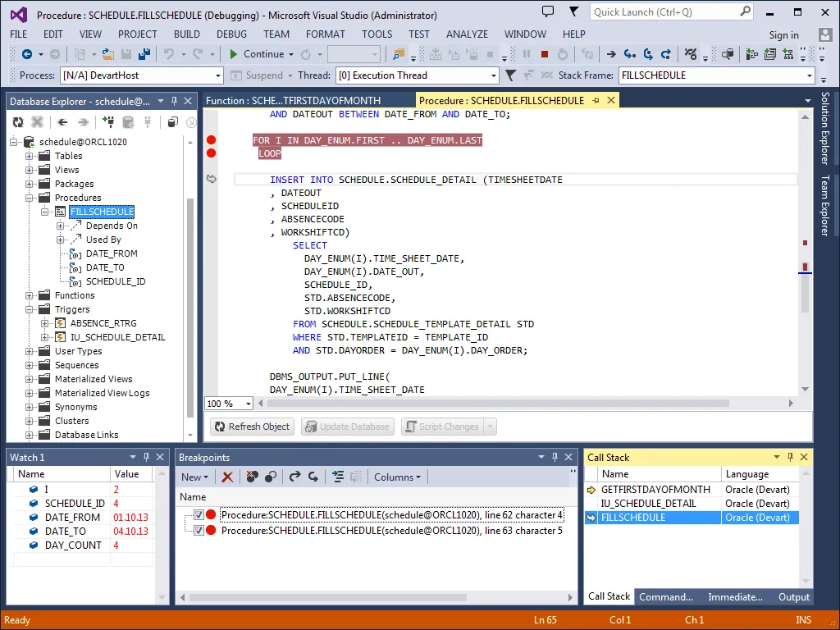Uncheck the line 62 breakpoint

tap(198, 513)
